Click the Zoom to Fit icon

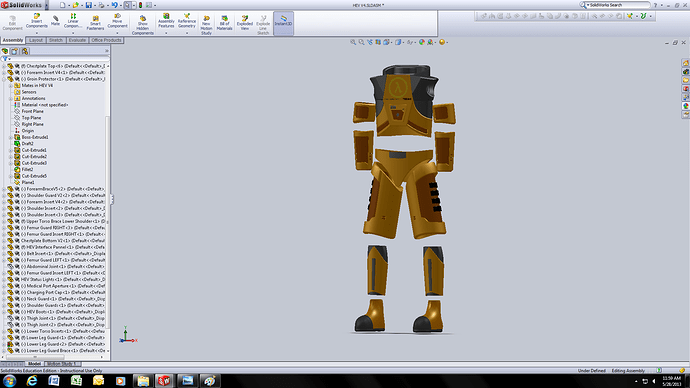pyautogui.click(x=352, y=42)
